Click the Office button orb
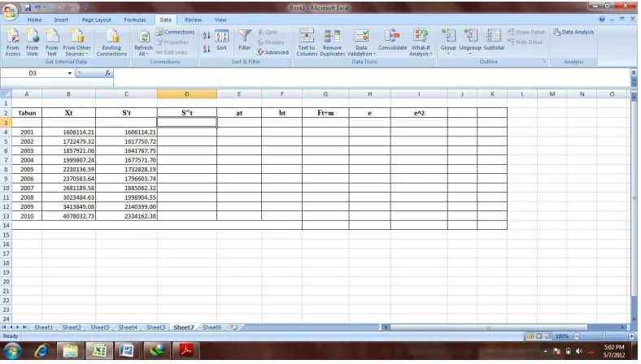 [x=10, y=11]
